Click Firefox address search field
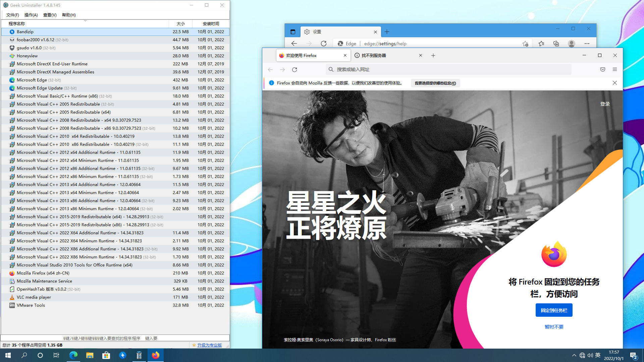644x362 pixels. (449, 69)
